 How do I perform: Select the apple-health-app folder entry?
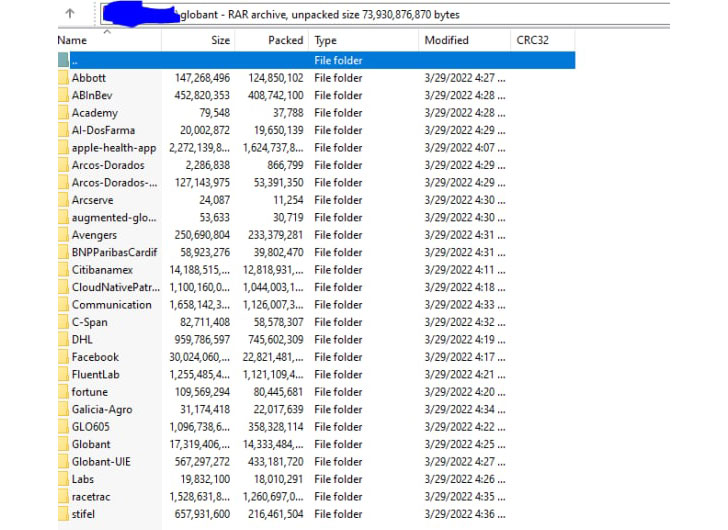(113, 148)
